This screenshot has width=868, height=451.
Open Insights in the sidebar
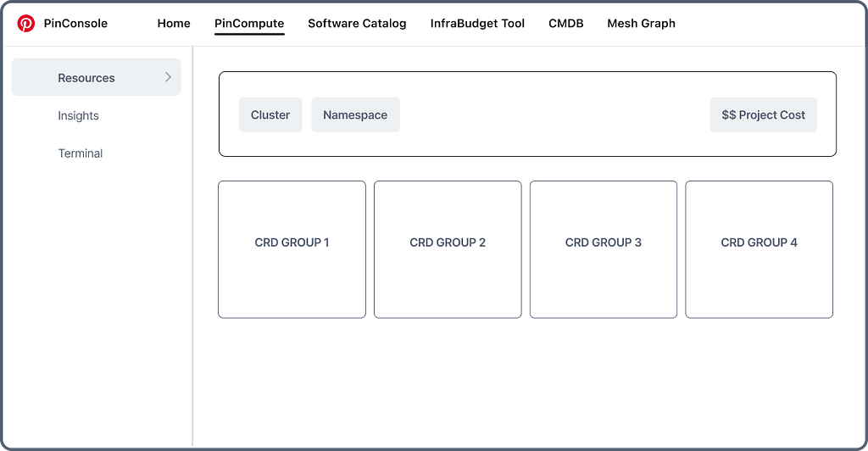78,115
